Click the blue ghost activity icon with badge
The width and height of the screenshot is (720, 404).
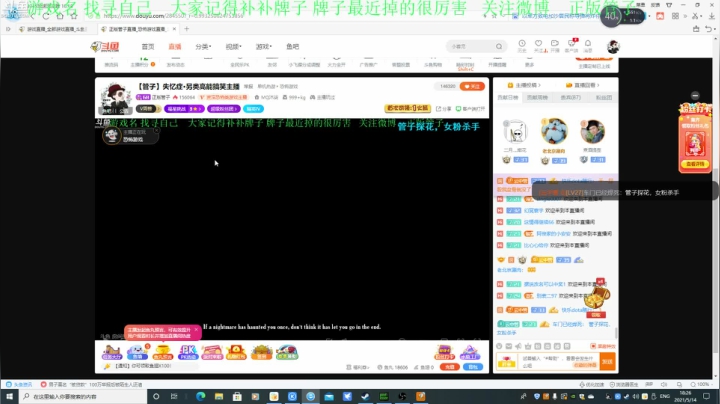tap(137, 353)
